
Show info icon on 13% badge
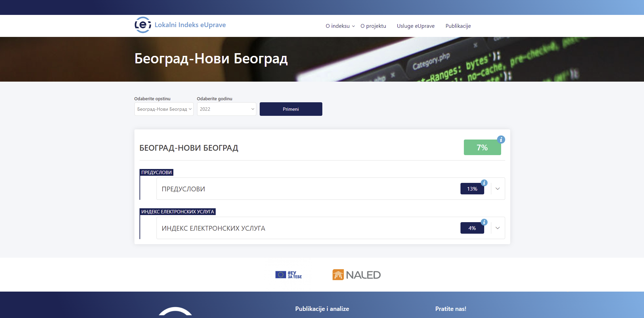click(x=484, y=183)
